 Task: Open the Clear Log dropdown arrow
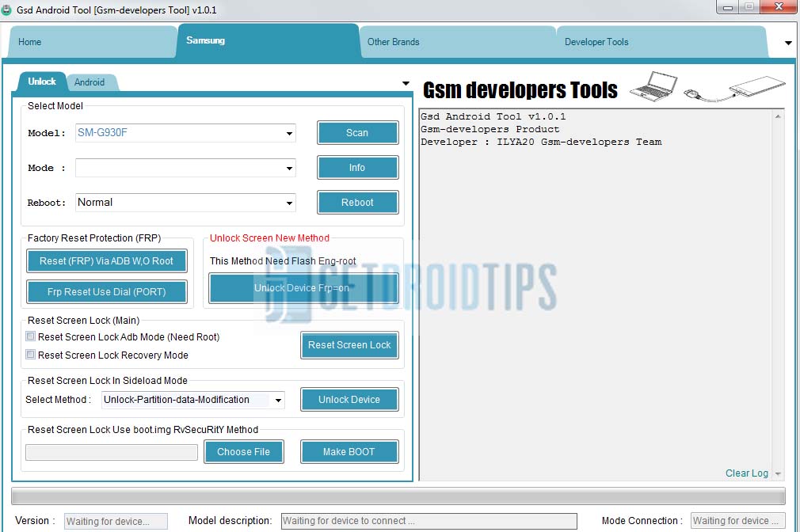point(778,474)
